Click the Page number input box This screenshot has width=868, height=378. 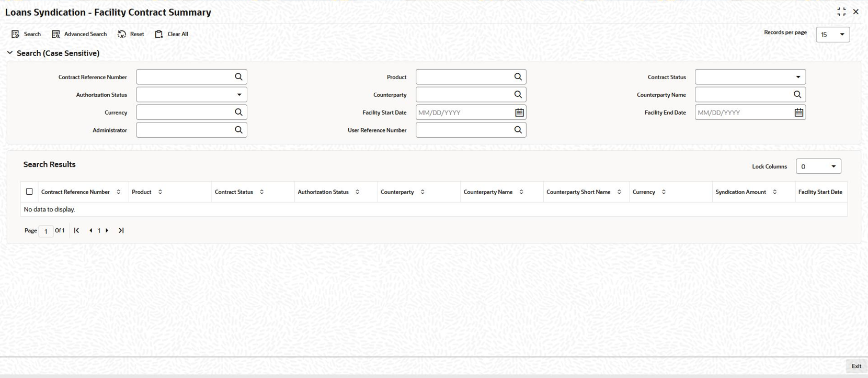(46, 231)
